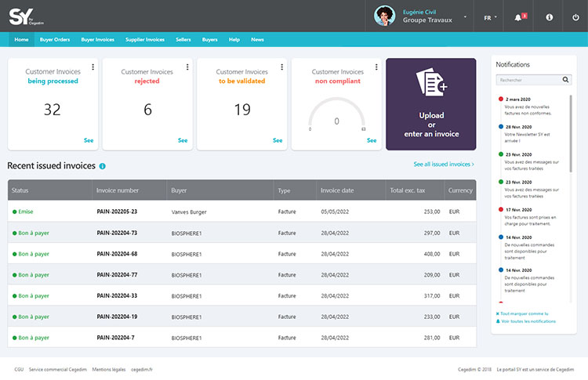
Task: Open invoice PAIN-202204-19
Action: (117, 317)
